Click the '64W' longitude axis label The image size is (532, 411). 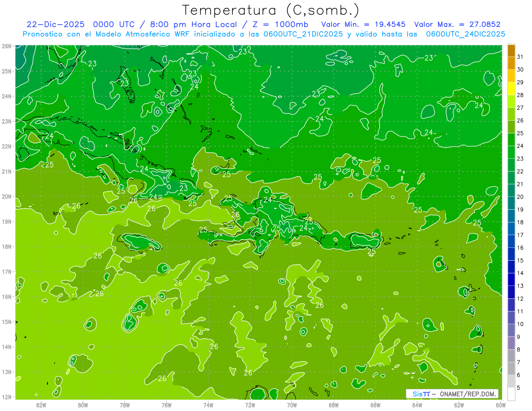417,405
